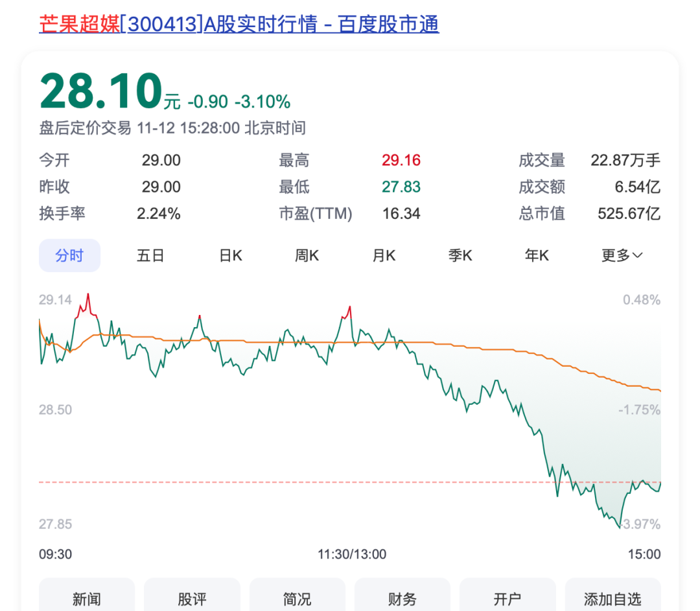Show the 周K weekly chart
Screen dimensions: 700x611
pos(307,255)
